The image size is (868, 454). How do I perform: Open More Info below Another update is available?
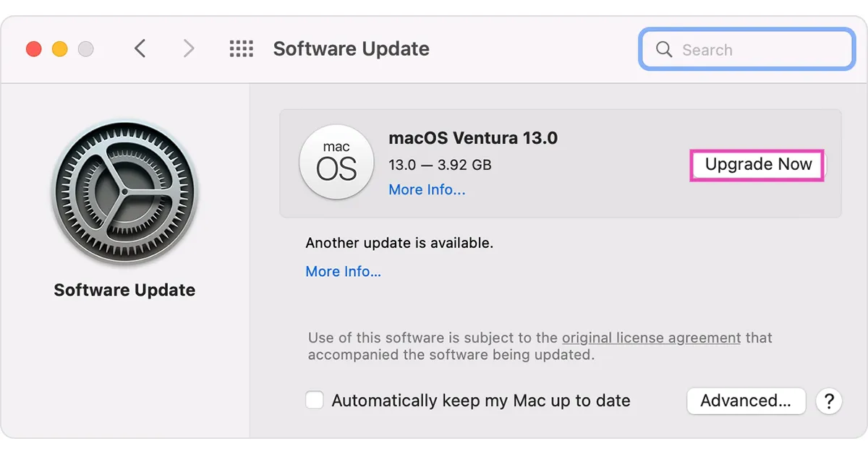[343, 271]
